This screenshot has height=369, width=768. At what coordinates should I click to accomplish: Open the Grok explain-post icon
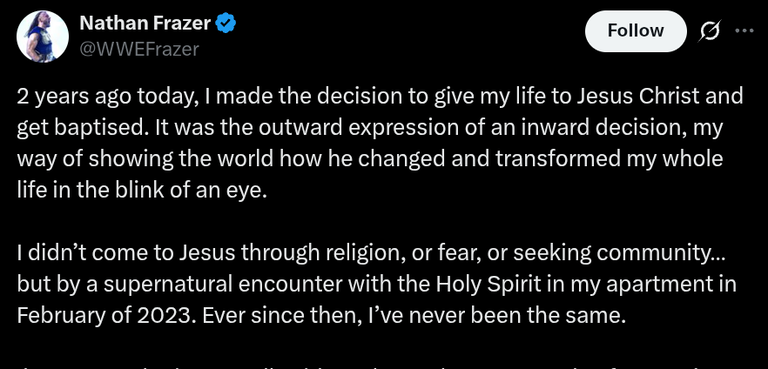pos(710,32)
